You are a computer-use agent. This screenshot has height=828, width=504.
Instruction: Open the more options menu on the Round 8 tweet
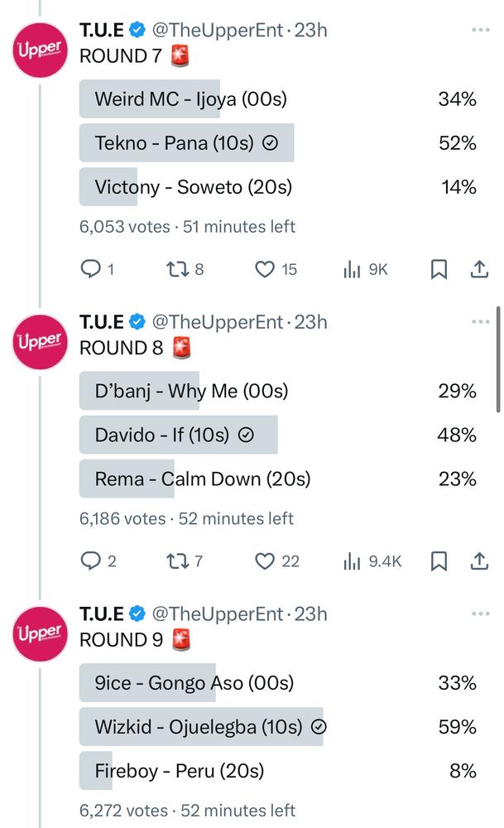coord(481,321)
